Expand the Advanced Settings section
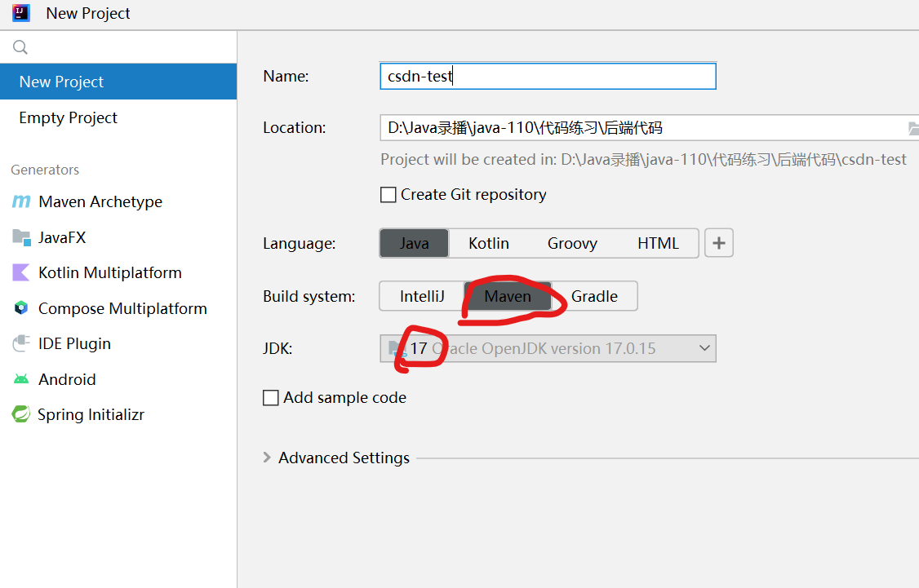This screenshot has width=919, height=588. [267, 458]
